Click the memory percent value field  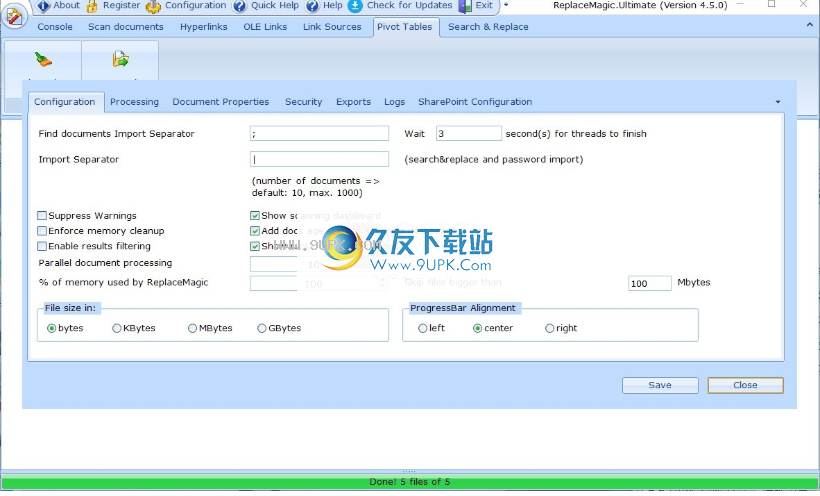coord(319,284)
